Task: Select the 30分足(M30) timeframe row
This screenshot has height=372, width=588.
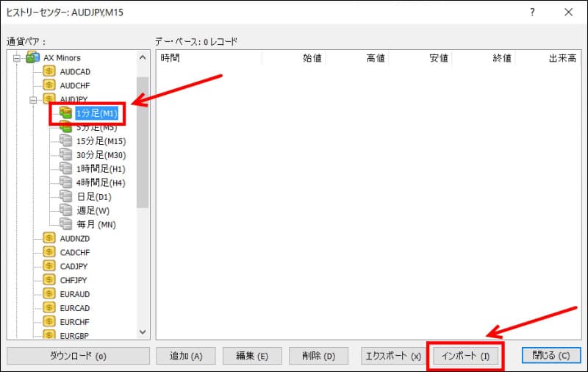Action: (x=101, y=155)
